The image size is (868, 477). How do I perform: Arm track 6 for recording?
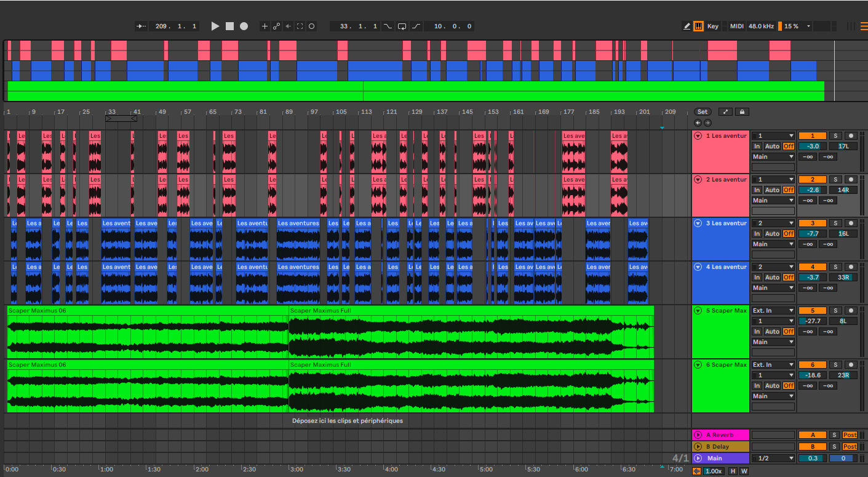point(851,365)
